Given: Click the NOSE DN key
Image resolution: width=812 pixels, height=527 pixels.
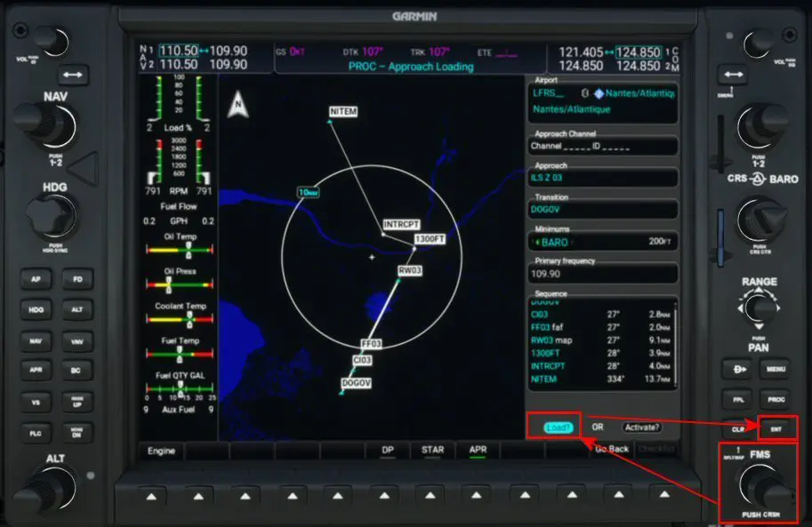Looking at the screenshot, I should click(77, 433).
